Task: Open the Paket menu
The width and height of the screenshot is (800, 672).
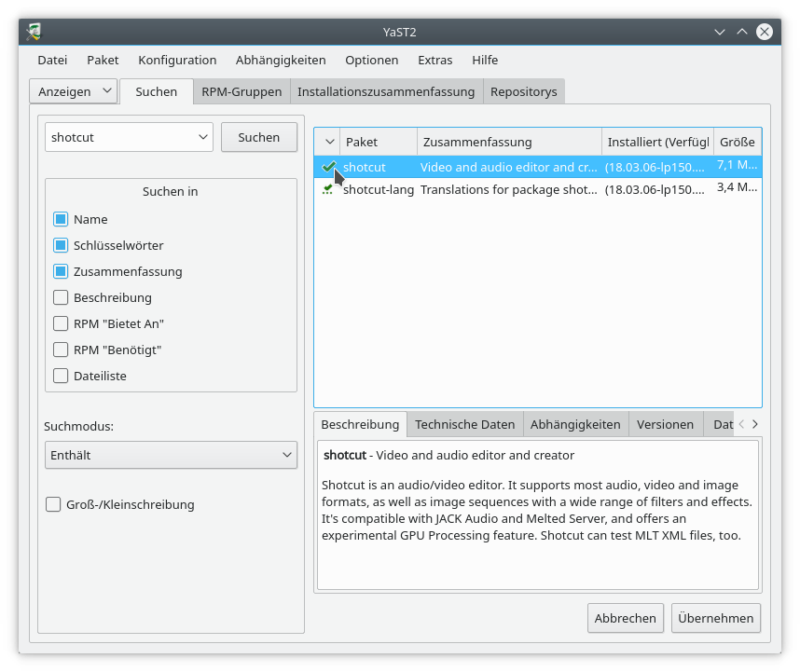Action: click(103, 61)
